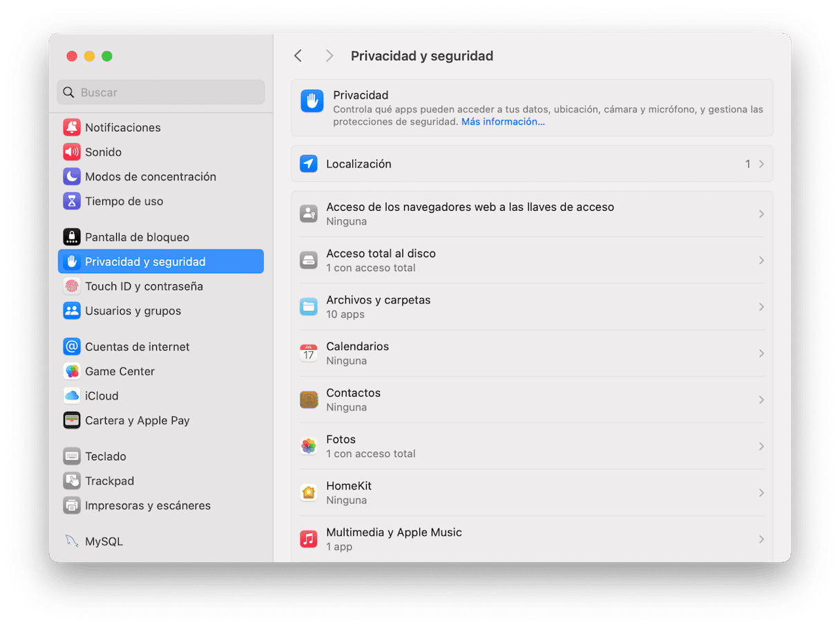Viewport: 840px width, 627px height.
Task: Go forward with the right arrow button
Action: [x=330, y=56]
